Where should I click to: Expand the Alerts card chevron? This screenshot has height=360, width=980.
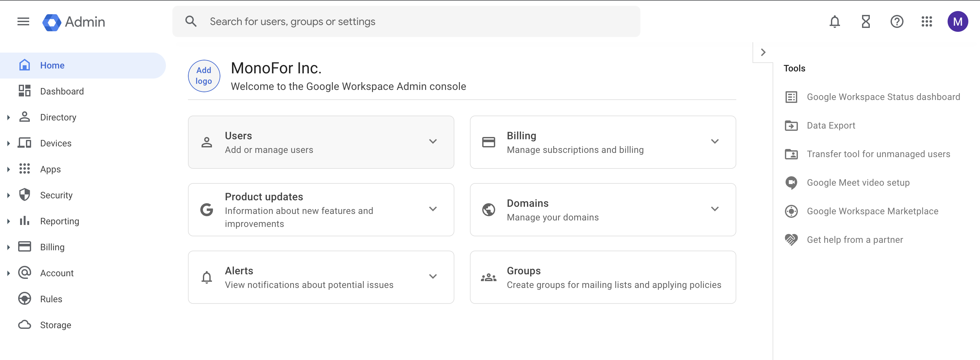tap(433, 277)
